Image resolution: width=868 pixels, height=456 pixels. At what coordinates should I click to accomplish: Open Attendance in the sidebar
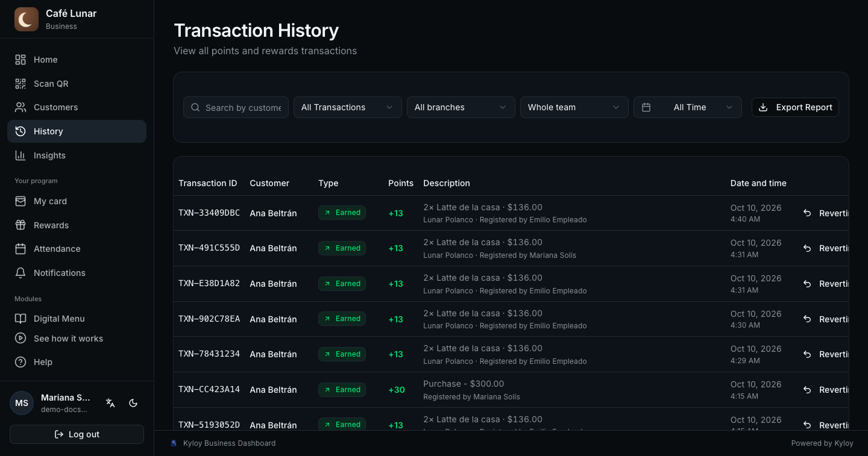coord(77,249)
